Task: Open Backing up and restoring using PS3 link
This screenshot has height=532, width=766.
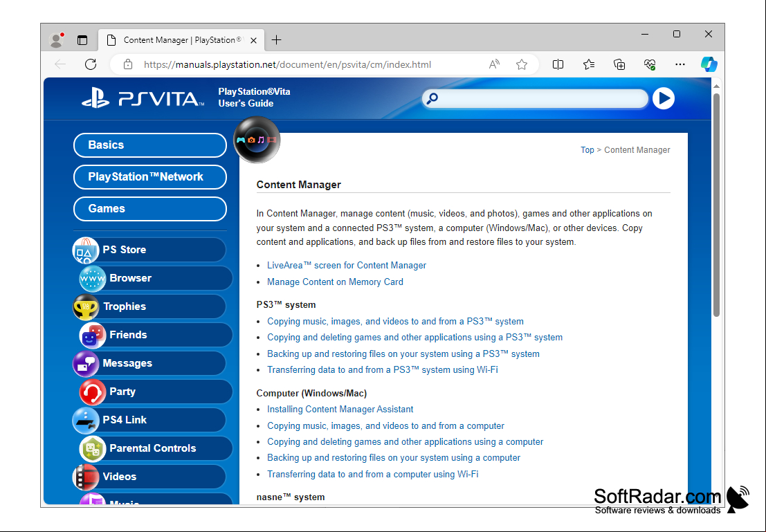Action: (x=403, y=354)
